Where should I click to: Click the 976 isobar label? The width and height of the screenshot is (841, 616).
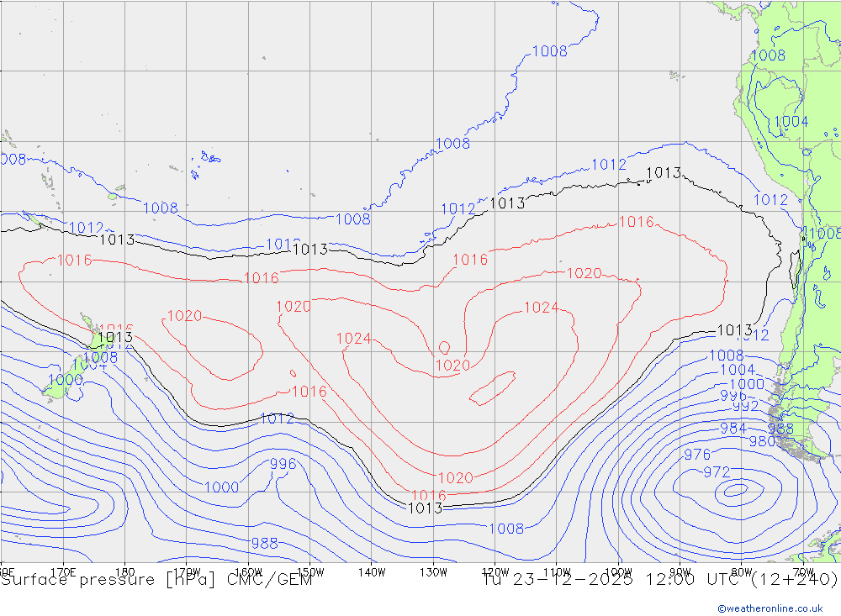[697, 455]
